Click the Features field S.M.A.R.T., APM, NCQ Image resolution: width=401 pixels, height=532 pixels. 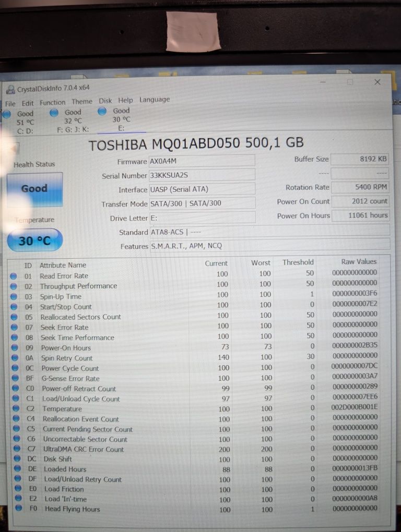click(x=270, y=245)
